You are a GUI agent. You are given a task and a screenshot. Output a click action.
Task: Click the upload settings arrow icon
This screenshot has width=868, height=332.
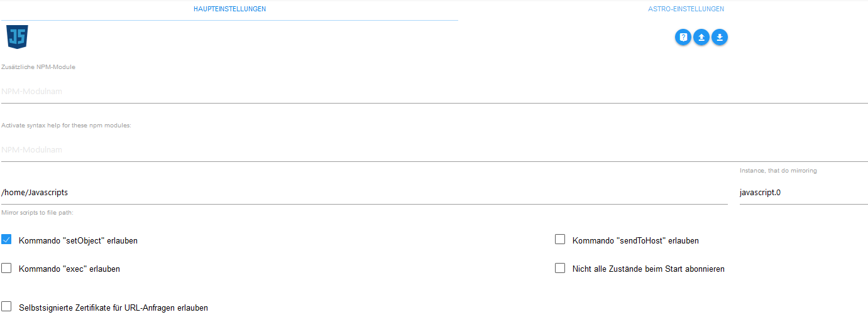tap(701, 37)
